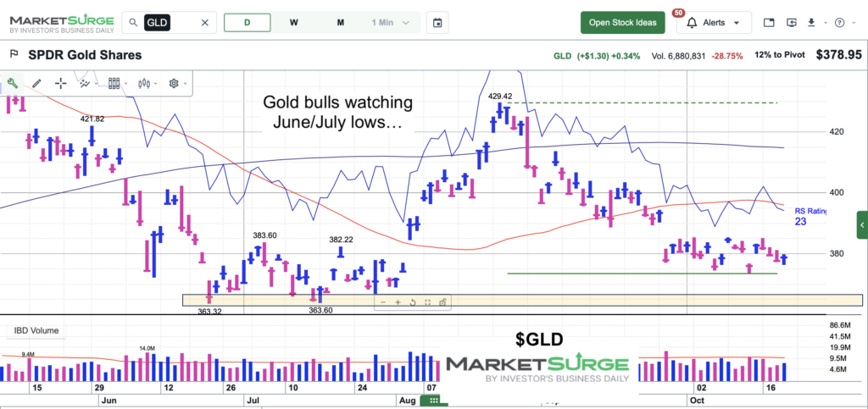This screenshot has height=409, width=868.
Task: Click the $378.95 price value
Action: pos(838,55)
